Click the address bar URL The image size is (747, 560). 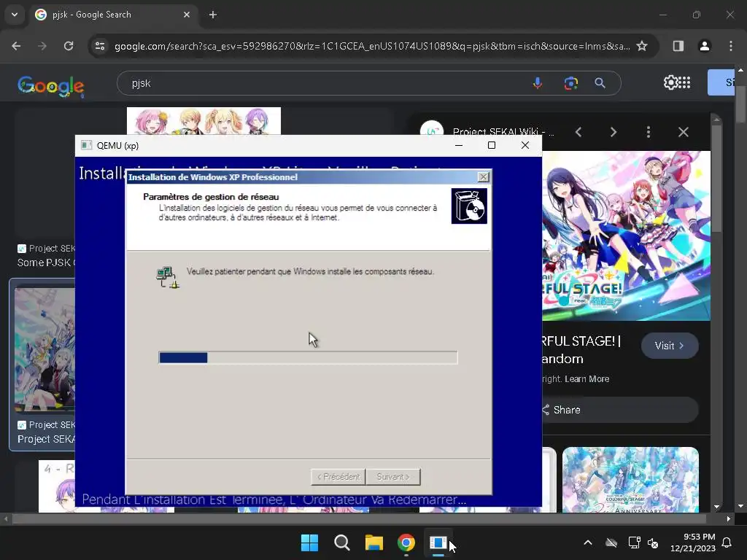pos(371,46)
